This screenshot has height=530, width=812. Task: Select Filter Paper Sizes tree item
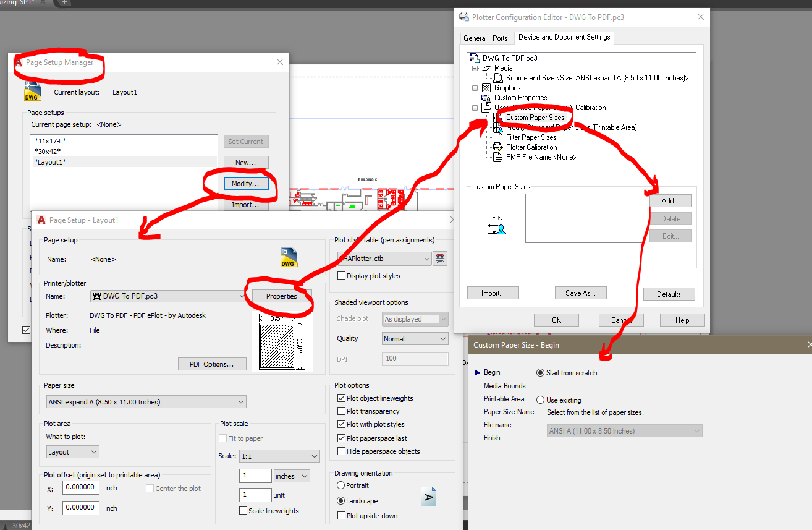coord(531,137)
